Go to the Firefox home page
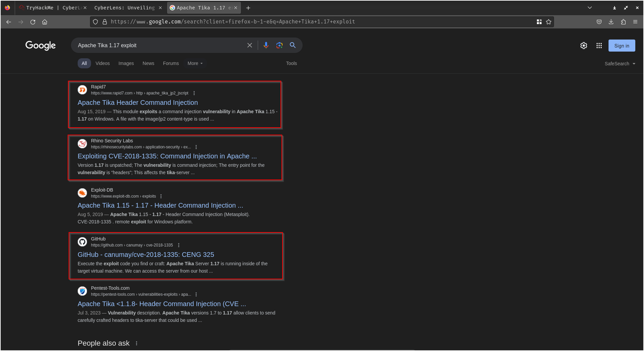 click(45, 22)
